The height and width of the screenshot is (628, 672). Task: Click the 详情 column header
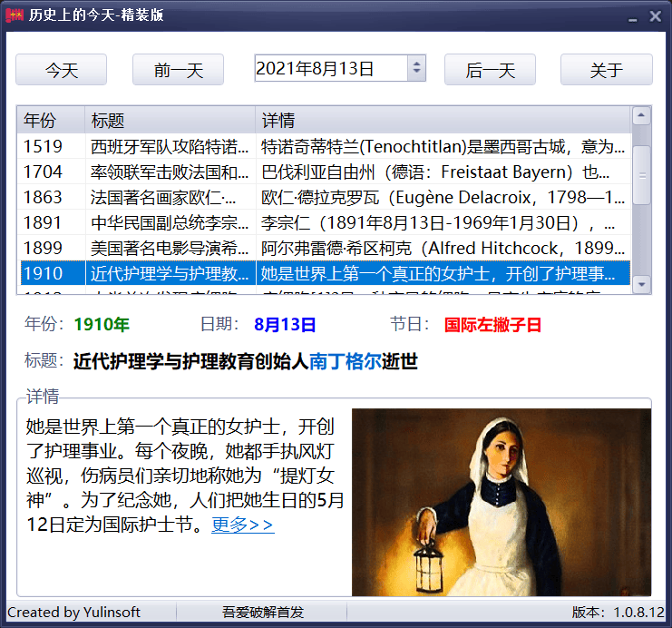[x=443, y=121]
